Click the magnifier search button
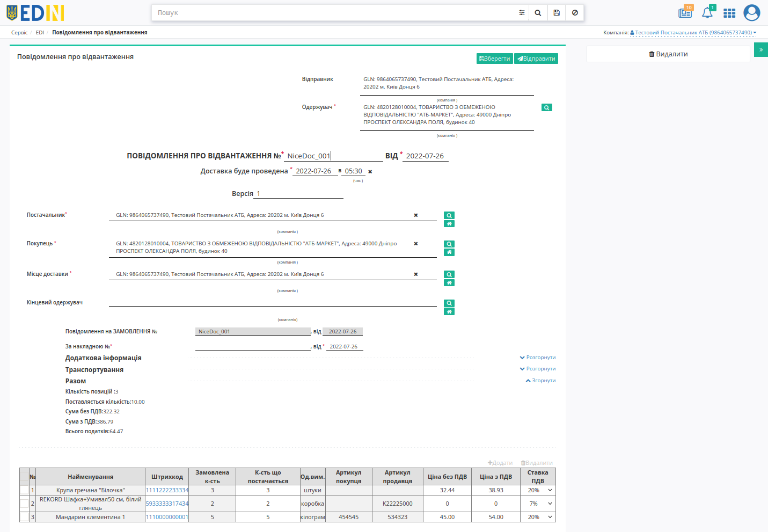 click(x=538, y=12)
